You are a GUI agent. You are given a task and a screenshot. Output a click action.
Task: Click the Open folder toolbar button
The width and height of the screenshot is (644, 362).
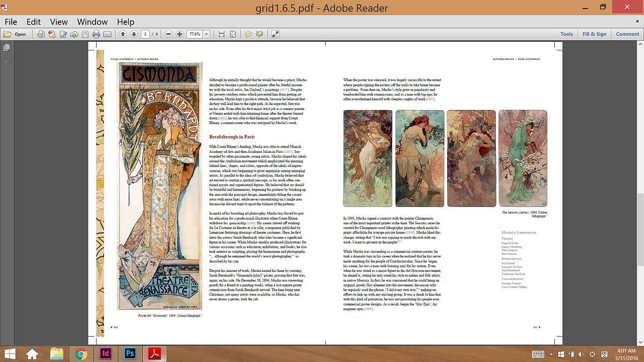[x=14, y=34]
